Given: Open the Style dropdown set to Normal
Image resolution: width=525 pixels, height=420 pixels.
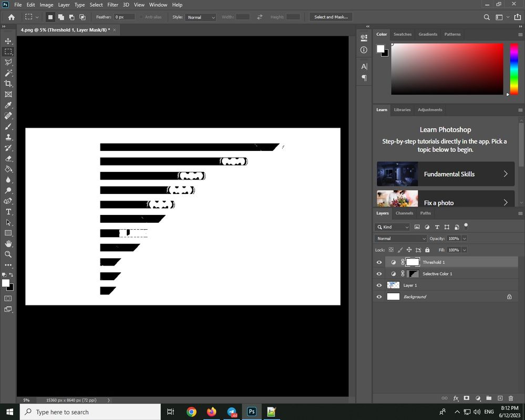Looking at the screenshot, I should pos(201,17).
